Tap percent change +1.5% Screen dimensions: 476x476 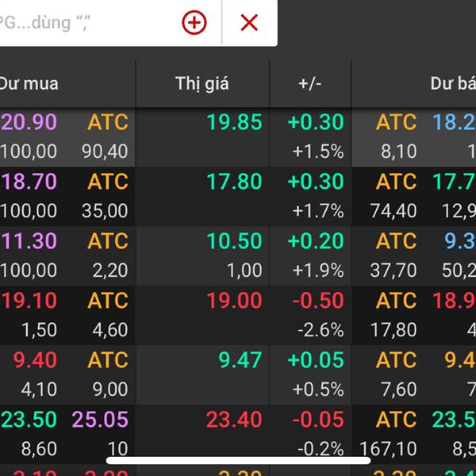point(318,152)
